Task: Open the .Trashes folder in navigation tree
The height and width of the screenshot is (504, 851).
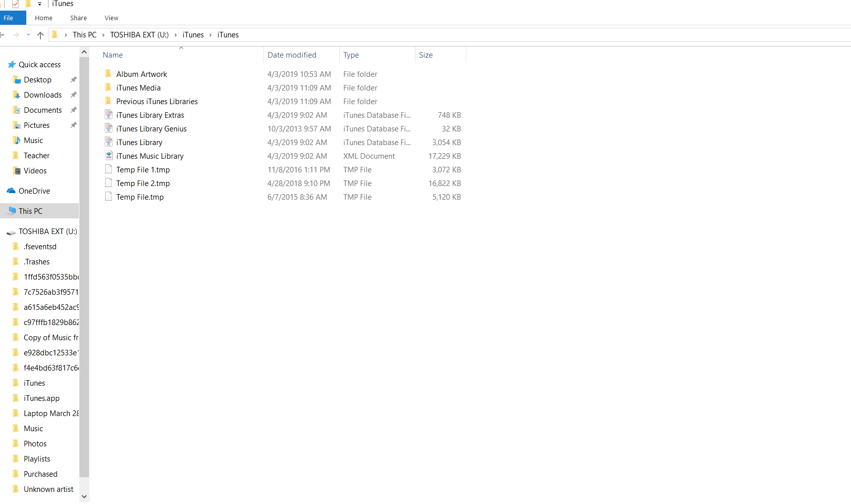Action: pyautogui.click(x=36, y=262)
